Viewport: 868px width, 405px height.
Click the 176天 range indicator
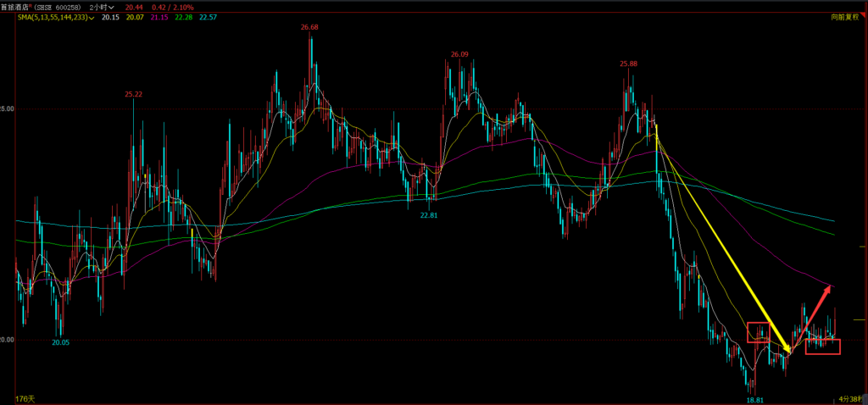pyautogui.click(x=25, y=399)
